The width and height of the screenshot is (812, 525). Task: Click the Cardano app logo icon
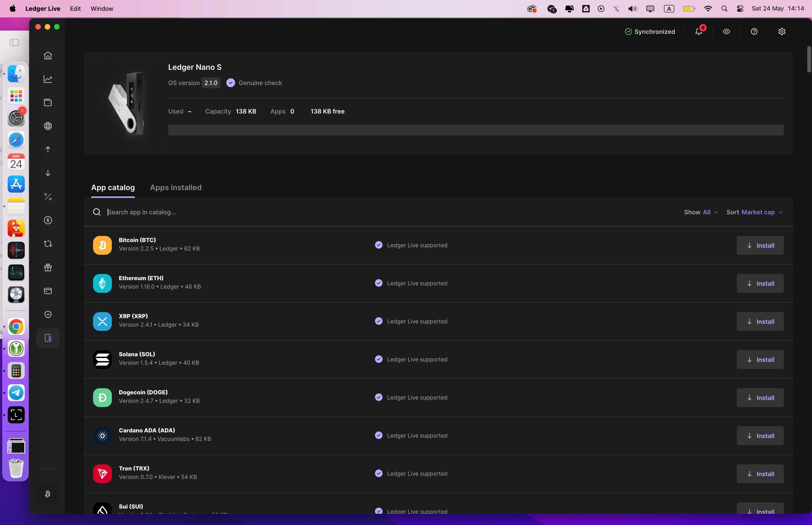click(x=102, y=436)
